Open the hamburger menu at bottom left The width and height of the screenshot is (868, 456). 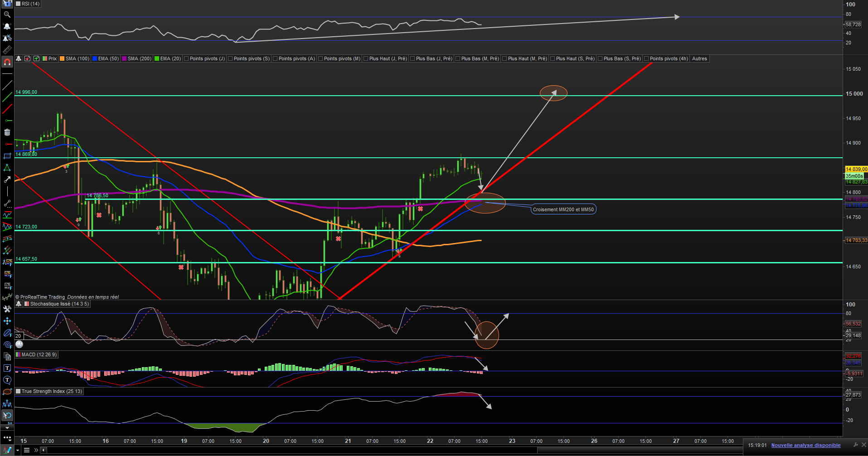(27, 450)
